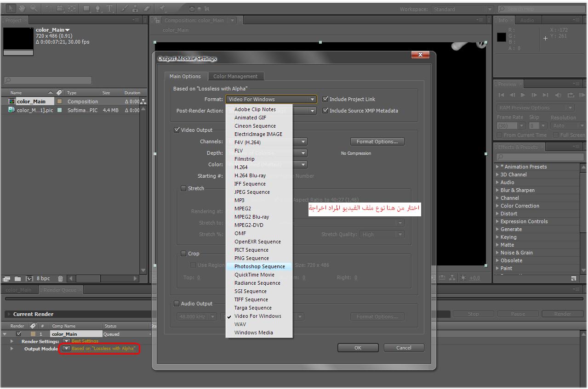This screenshot has width=588, height=389.
Task: Click Based on Lossless with Alpha link
Action: tap(103, 349)
